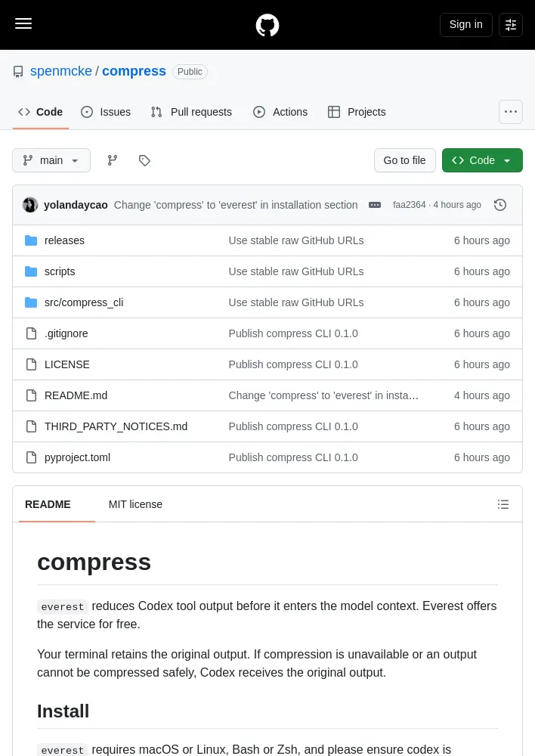
Task: View branches via the branch icon
Action: (113, 160)
